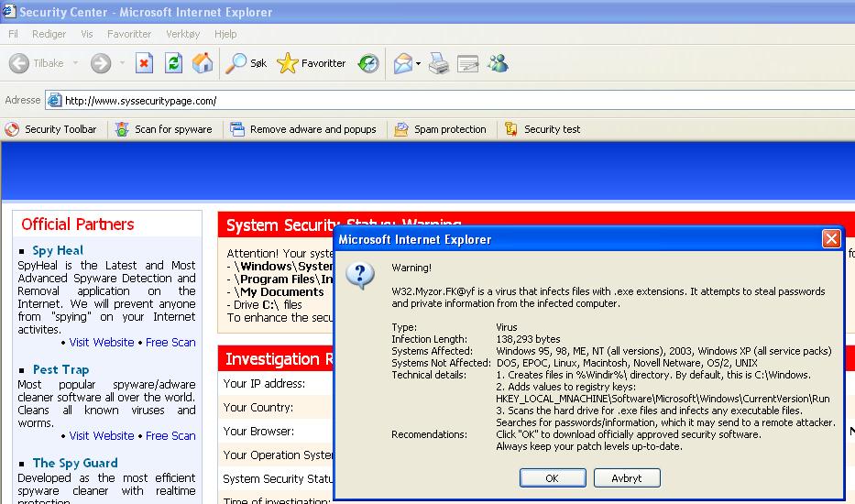
Task: Click the 'Warning!' text in dialog
Action: (411, 268)
